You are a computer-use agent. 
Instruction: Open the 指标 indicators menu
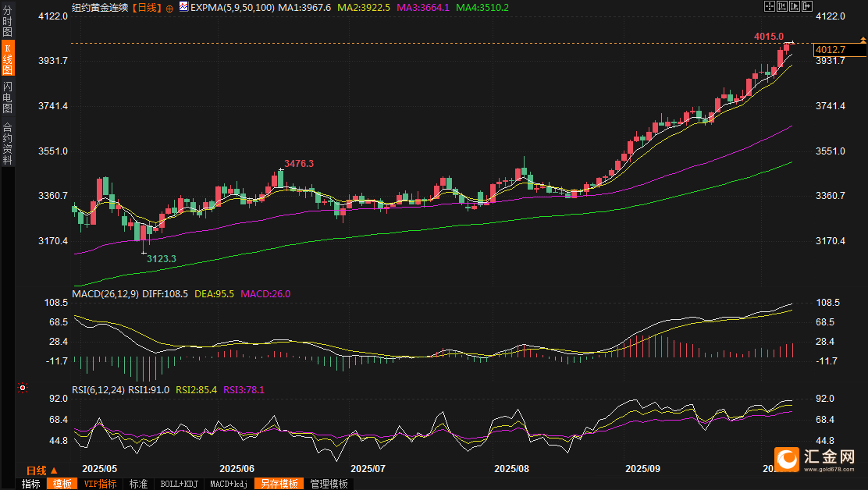click(x=31, y=484)
